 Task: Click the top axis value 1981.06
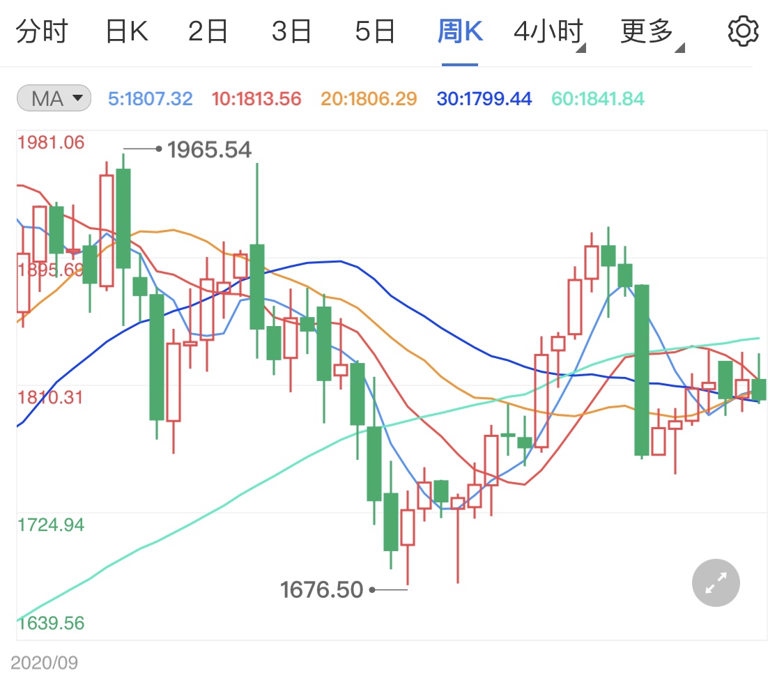[x=51, y=143]
